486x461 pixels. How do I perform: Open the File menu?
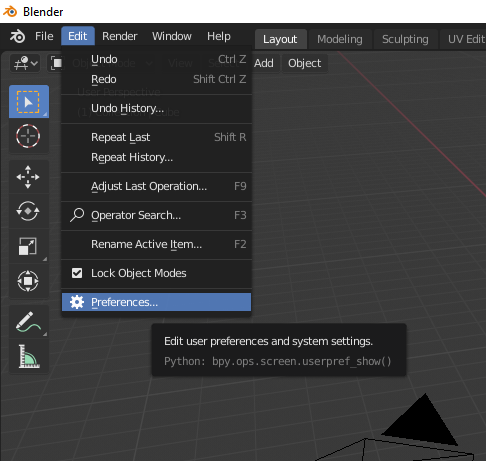(x=44, y=36)
